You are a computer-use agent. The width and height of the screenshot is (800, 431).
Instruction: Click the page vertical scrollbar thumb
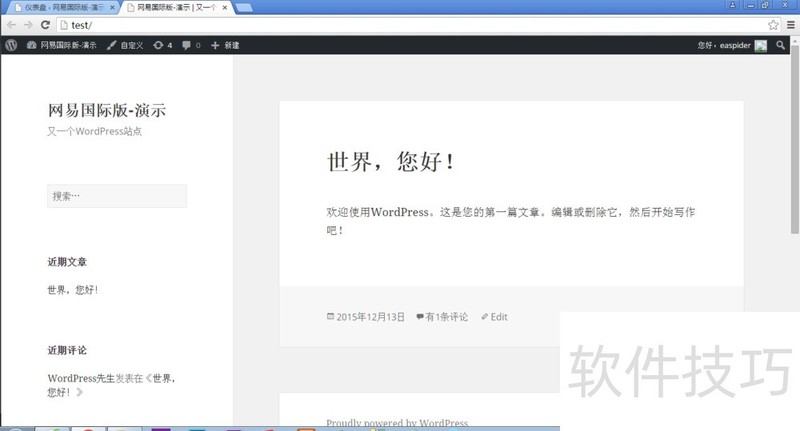click(x=794, y=140)
